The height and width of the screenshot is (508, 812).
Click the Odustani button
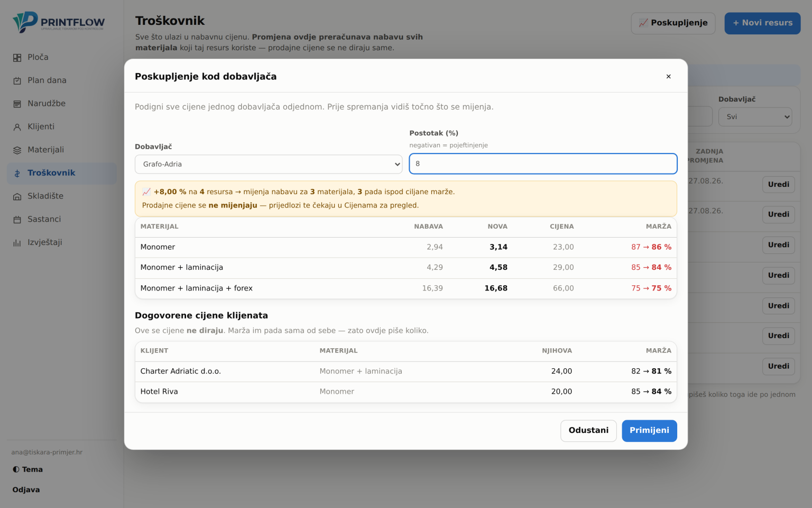588,431
